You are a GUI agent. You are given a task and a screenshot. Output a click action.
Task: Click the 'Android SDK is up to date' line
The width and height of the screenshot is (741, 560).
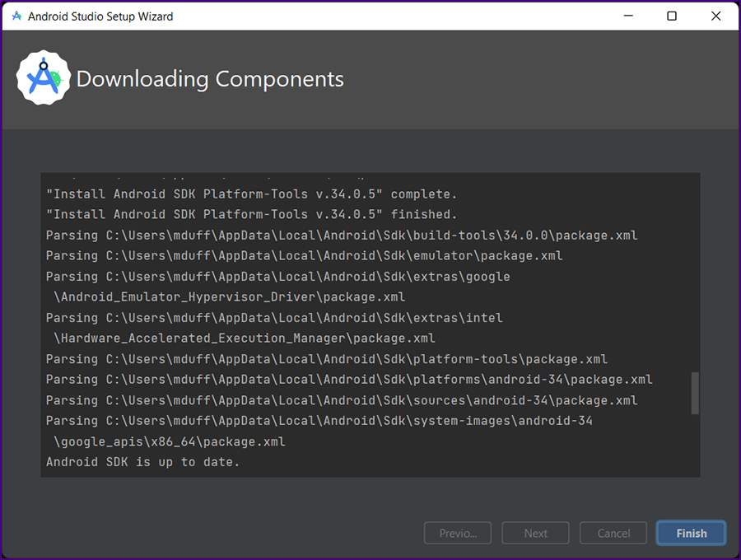(142, 462)
